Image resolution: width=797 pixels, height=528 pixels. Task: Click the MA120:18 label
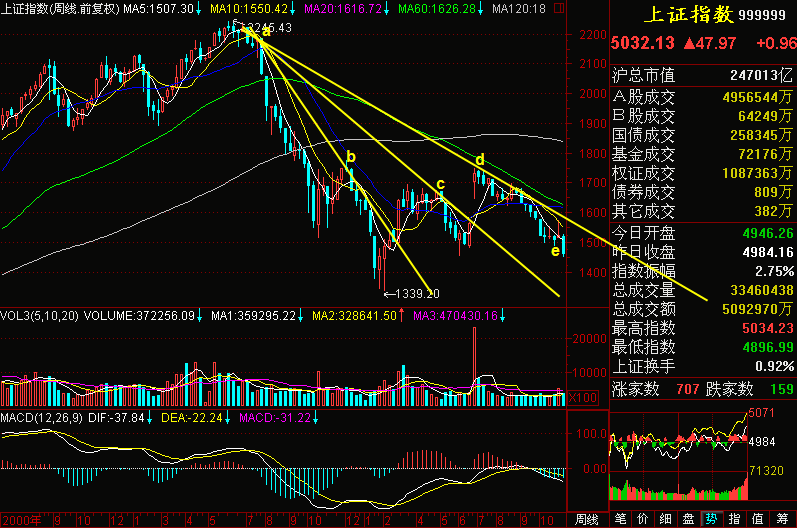(518, 9)
